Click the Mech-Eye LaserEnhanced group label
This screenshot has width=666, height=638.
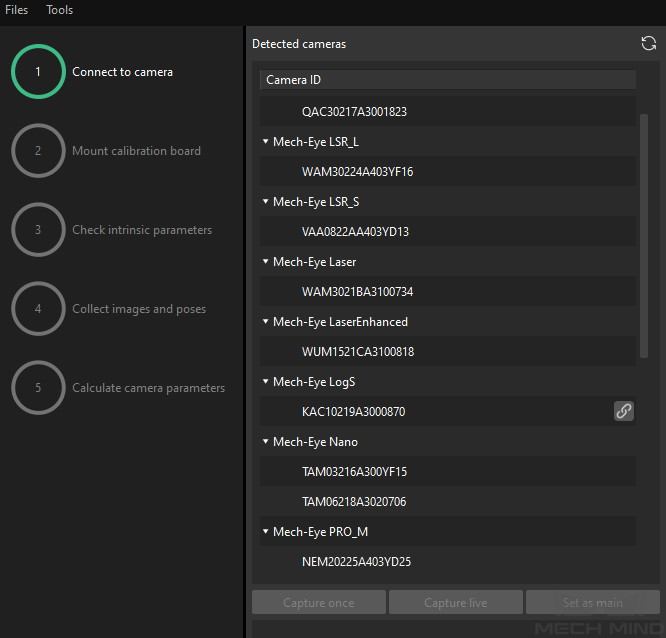point(340,322)
